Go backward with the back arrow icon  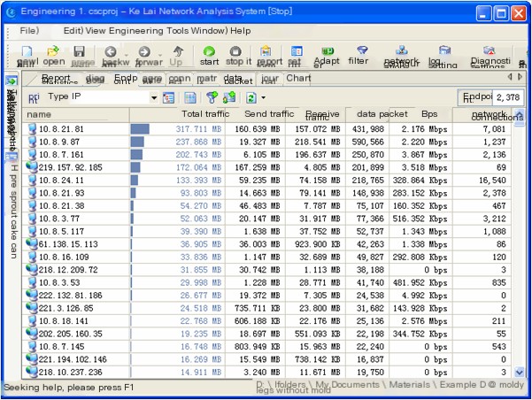111,51
